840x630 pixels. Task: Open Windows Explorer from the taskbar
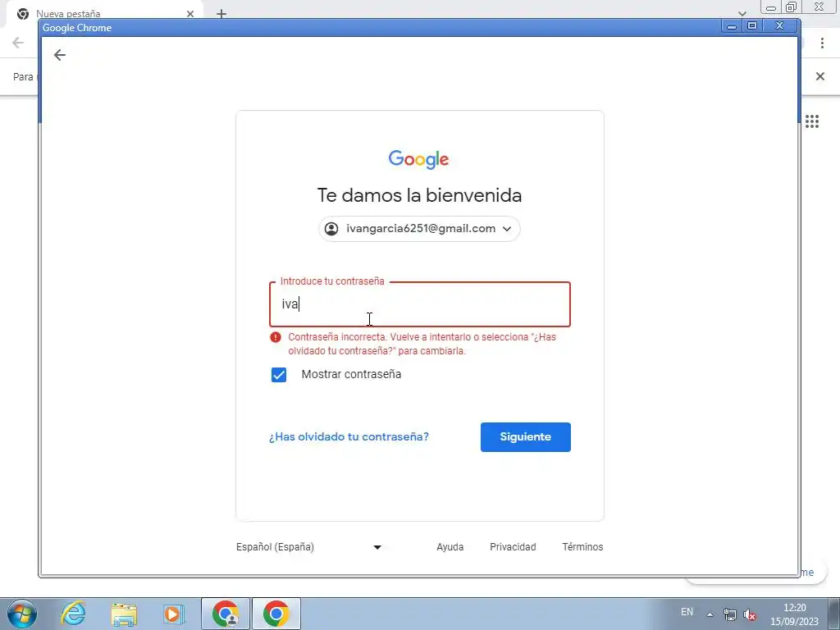click(x=124, y=614)
